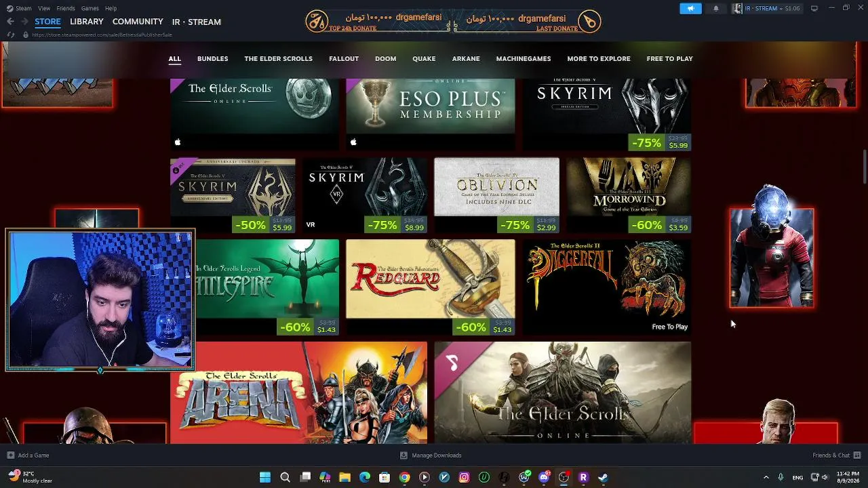The image size is (868, 488).
Task: Open the Friends & Chat icon
Action: pyautogui.click(x=857, y=455)
